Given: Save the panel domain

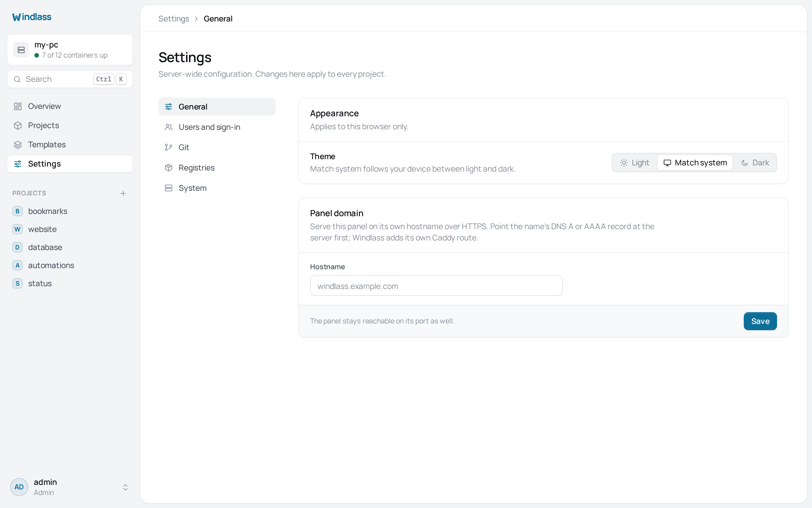Looking at the screenshot, I should [x=760, y=321].
